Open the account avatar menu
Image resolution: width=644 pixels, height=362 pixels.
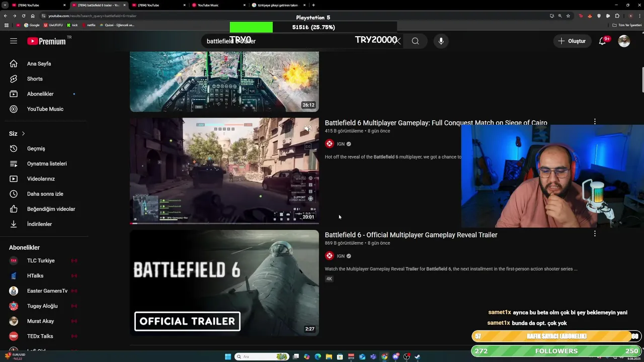click(x=624, y=41)
